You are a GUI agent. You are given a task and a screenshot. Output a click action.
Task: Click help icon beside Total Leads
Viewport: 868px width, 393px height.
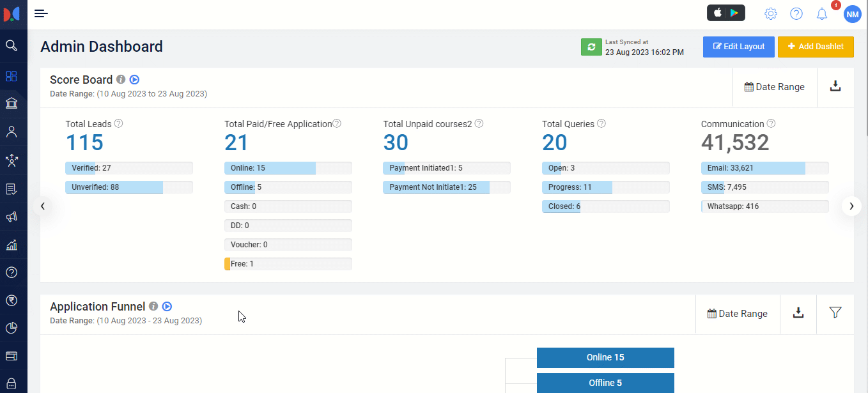(x=118, y=123)
